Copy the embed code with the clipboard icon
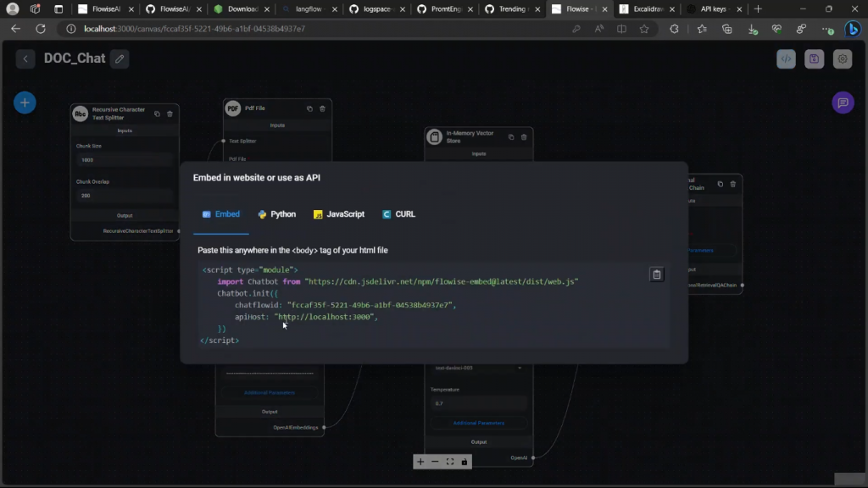The width and height of the screenshot is (868, 488). (657, 274)
